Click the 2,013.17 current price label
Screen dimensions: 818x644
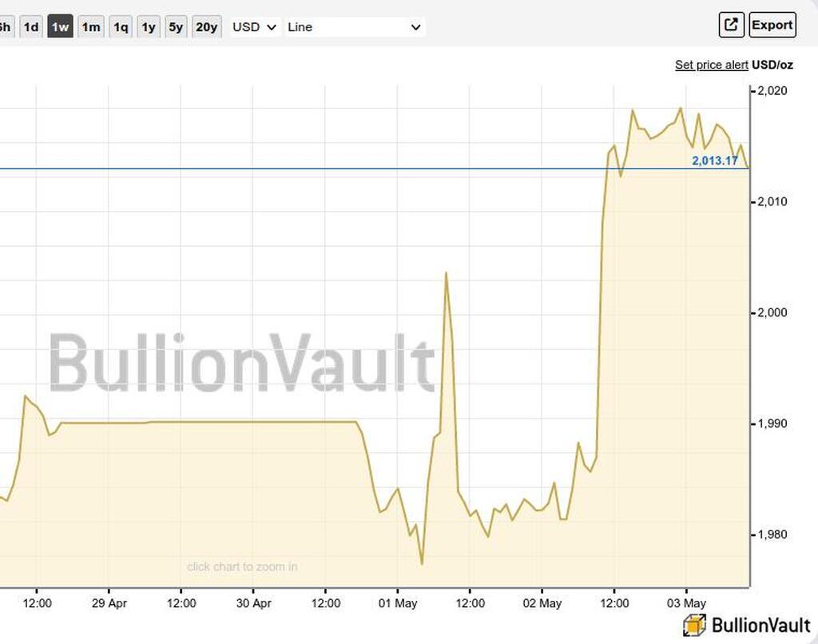tap(715, 161)
